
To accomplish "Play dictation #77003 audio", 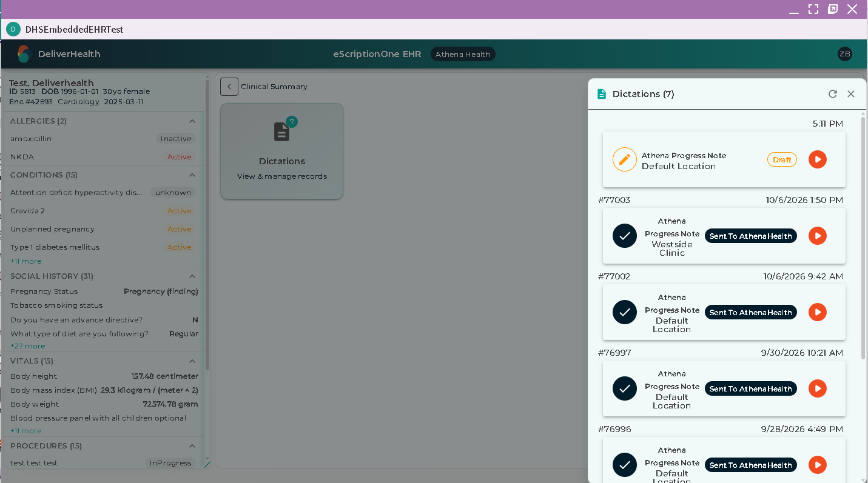I will [818, 236].
